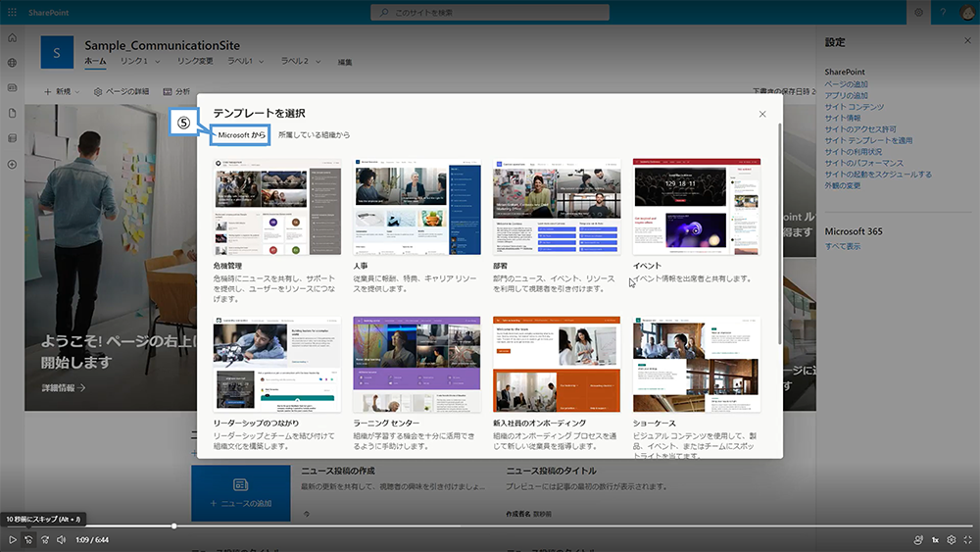This screenshot has width=980, height=552.
Task: Open サイト コンテンツ settings link
Action: coord(854,106)
